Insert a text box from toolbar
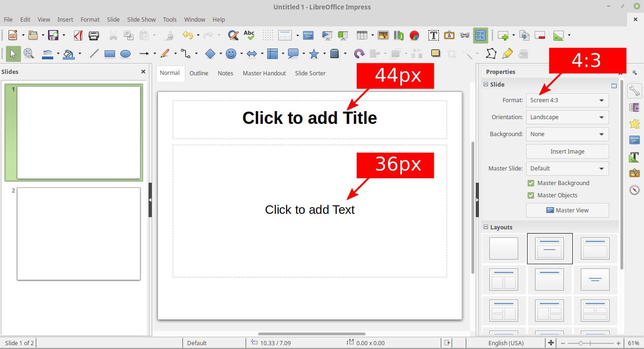 [433, 35]
